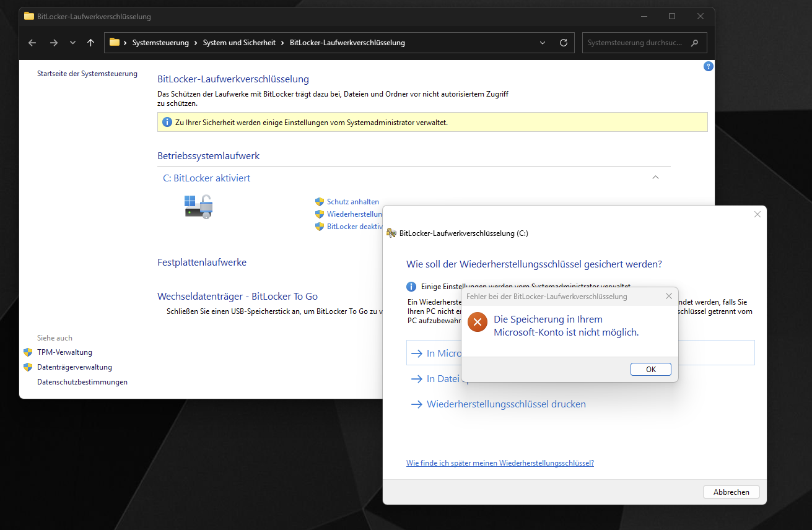Click the shield icon next to TPM-Verwaltung

(28, 352)
